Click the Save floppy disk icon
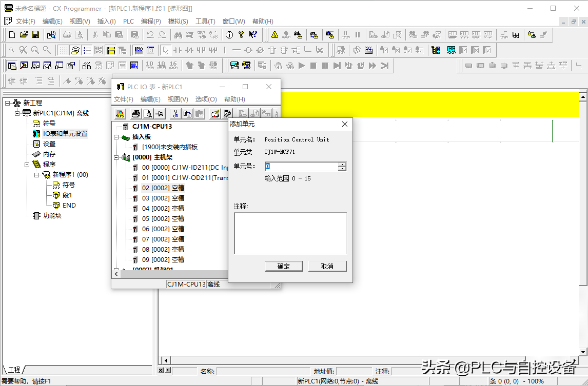This screenshot has width=588, height=386. click(x=35, y=35)
